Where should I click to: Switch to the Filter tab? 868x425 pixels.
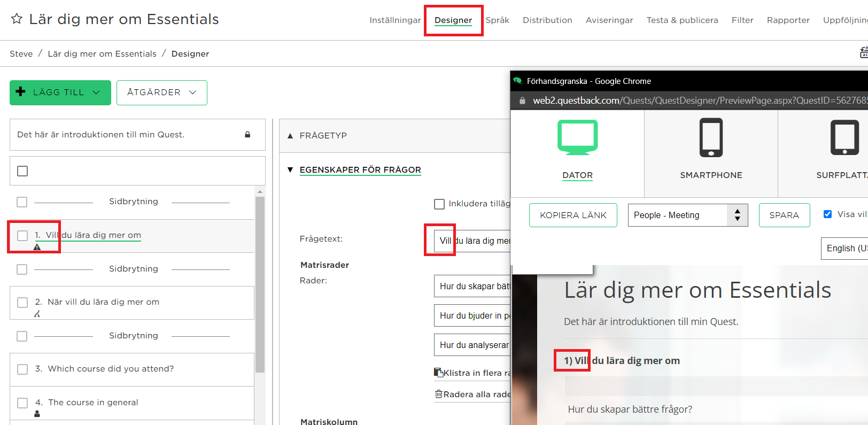[742, 20]
